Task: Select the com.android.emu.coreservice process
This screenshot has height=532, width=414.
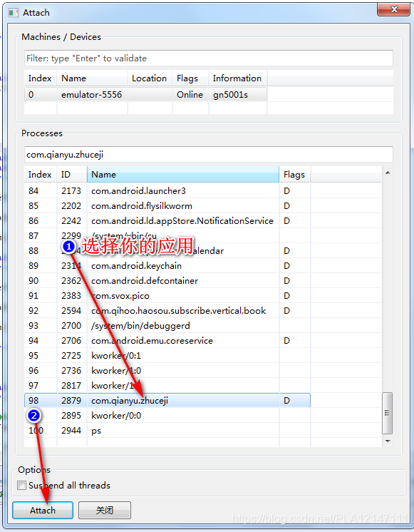Action: [x=167, y=340]
